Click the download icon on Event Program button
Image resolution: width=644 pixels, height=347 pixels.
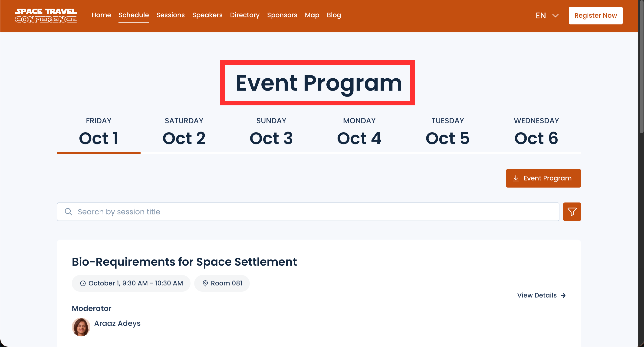(516, 178)
